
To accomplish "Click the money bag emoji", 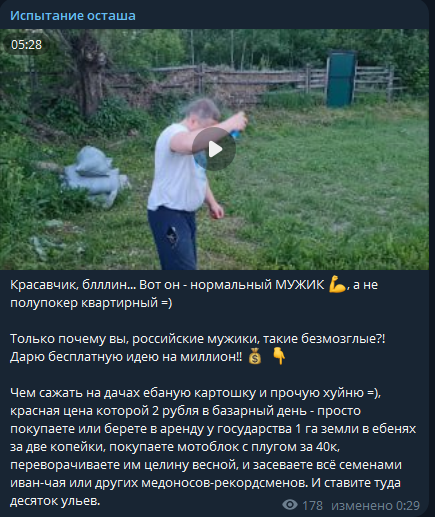I will click(x=255, y=357).
